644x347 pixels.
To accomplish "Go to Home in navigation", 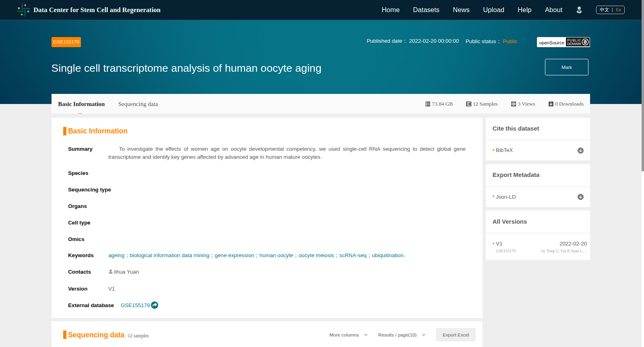I will (x=390, y=10).
